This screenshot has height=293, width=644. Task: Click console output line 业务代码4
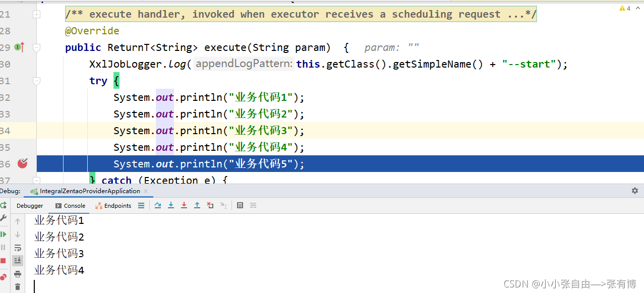59,270
